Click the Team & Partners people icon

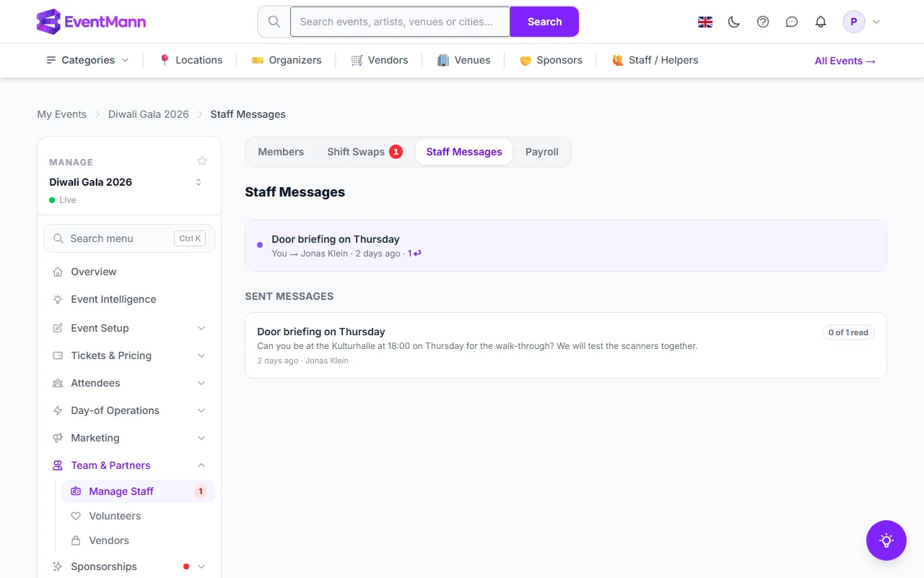58,465
